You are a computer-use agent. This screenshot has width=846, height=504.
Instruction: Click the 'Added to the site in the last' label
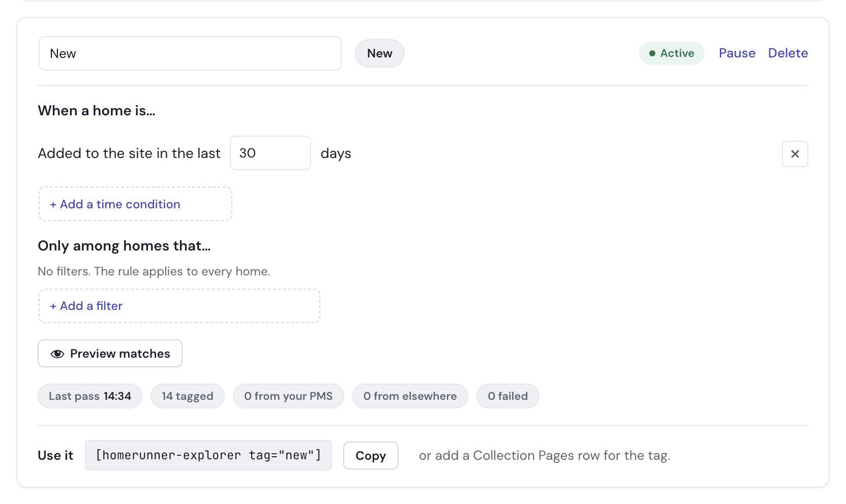tap(129, 153)
